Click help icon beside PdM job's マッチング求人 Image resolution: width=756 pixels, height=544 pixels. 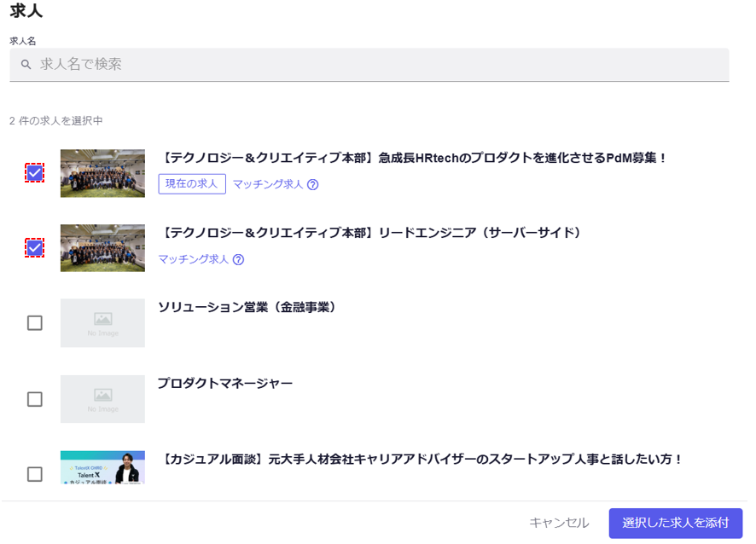pyautogui.click(x=312, y=185)
